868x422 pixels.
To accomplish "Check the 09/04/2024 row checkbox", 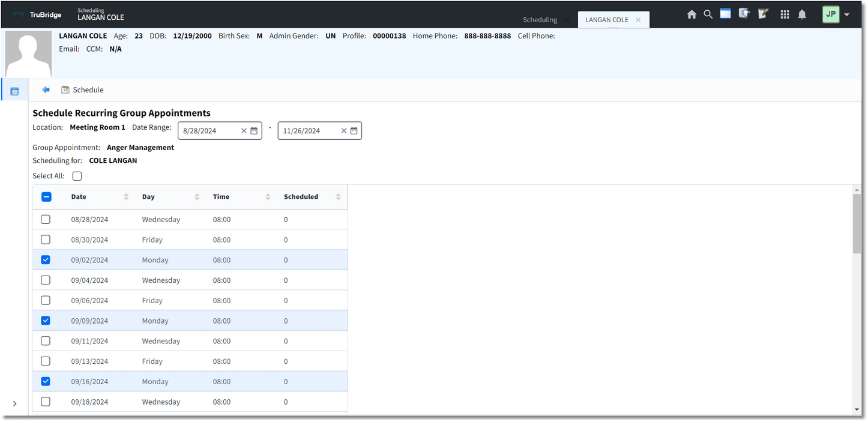I will point(46,280).
